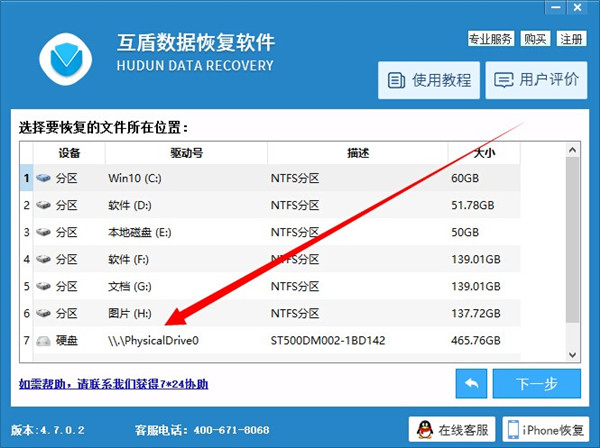Click the Hudun shield logo icon
The image size is (600, 448).
click(66, 59)
